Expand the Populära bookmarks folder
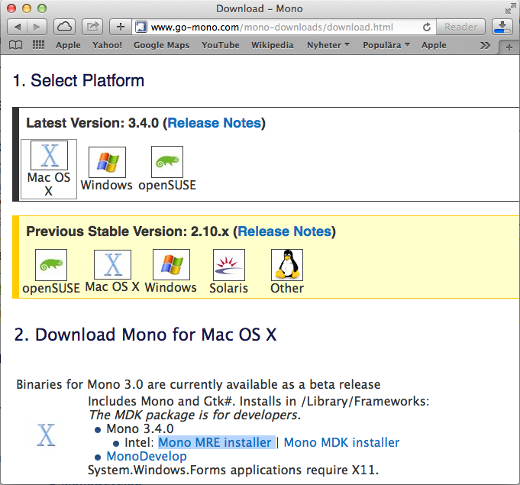The height and width of the screenshot is (485, 520). 386,45
